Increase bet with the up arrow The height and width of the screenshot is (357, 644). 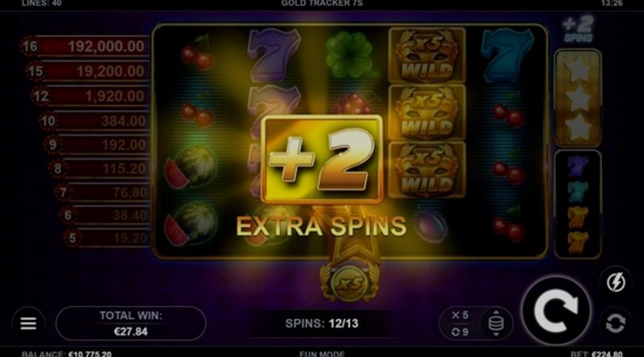point(496,312)
